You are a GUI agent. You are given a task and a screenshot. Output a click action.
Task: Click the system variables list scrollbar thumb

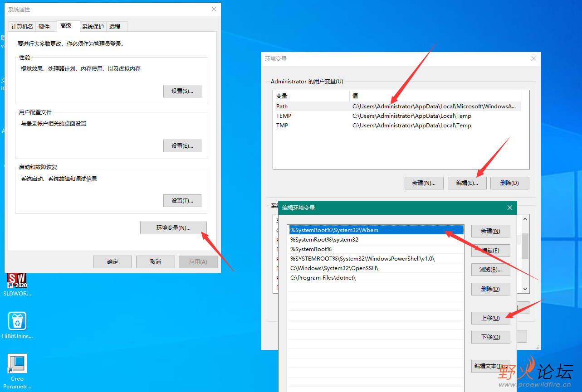click(x=525, y=246)
